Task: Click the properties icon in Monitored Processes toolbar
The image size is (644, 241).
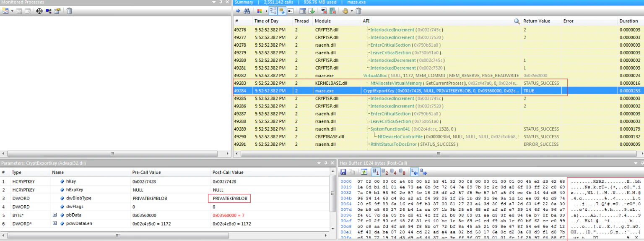Action: tap(57, 11)
